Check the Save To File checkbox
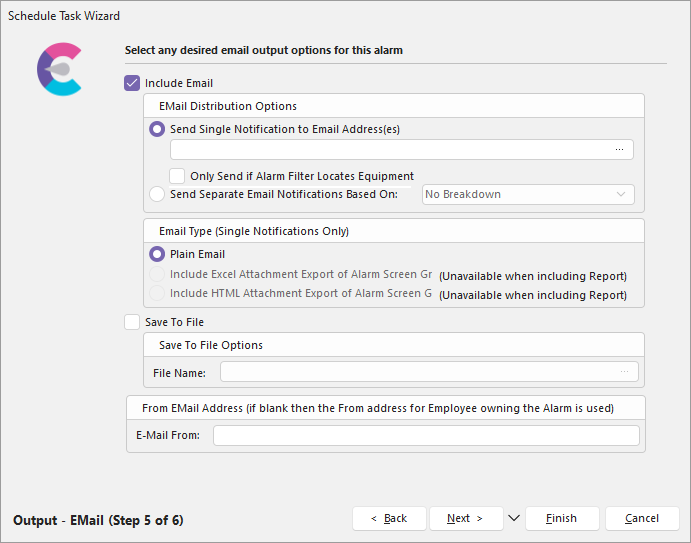691x543 pixels. tap(132, 322)
